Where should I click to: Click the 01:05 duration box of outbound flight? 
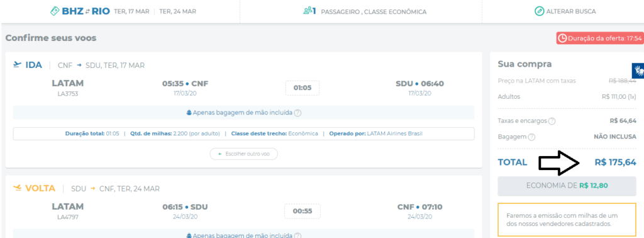[303, 88]
